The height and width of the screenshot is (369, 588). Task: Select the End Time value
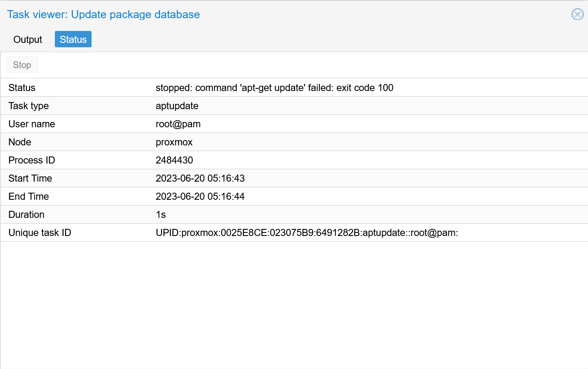tap(200, 196)
